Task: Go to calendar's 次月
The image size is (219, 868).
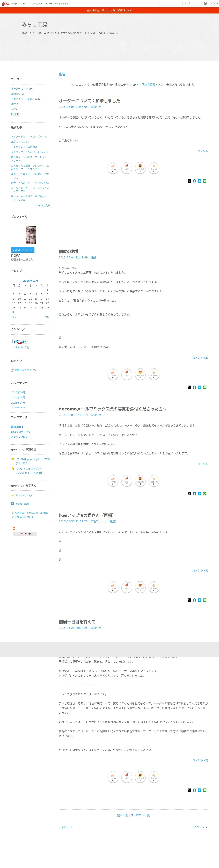Action: (47, 317)
